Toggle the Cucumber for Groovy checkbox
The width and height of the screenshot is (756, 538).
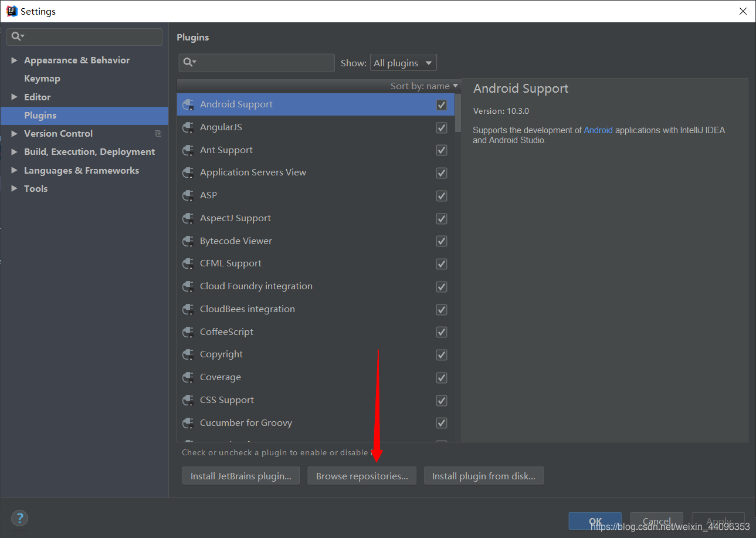click(442, 424)
